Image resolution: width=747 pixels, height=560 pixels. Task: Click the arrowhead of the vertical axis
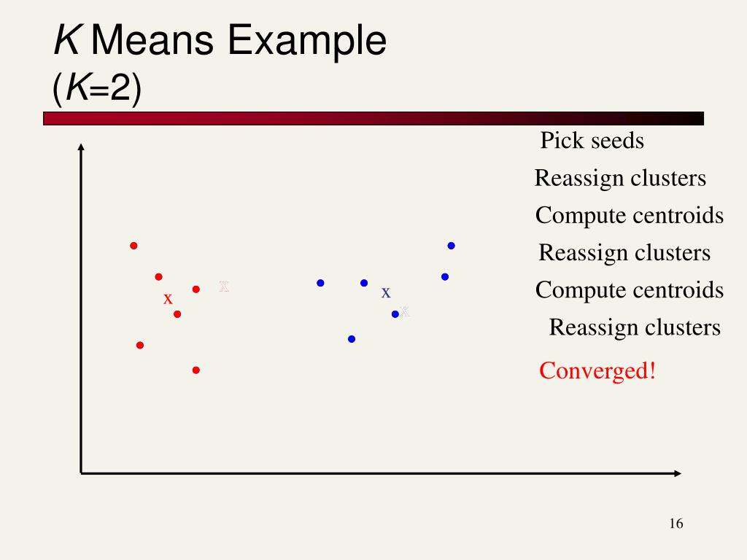pyautogui.click(x=81, y=147)
